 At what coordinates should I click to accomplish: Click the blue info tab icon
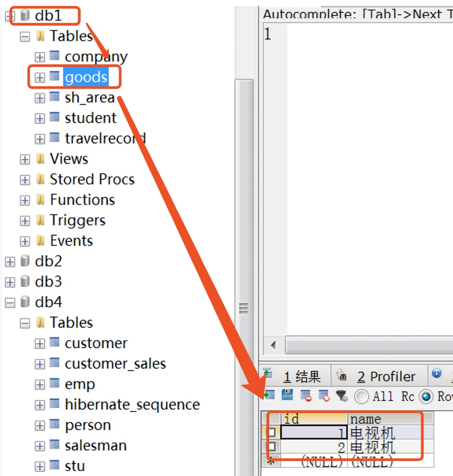click(436, 373)
